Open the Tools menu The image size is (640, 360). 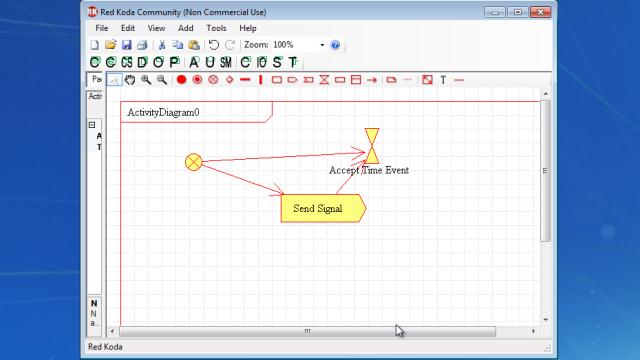(x=216, y=28)
